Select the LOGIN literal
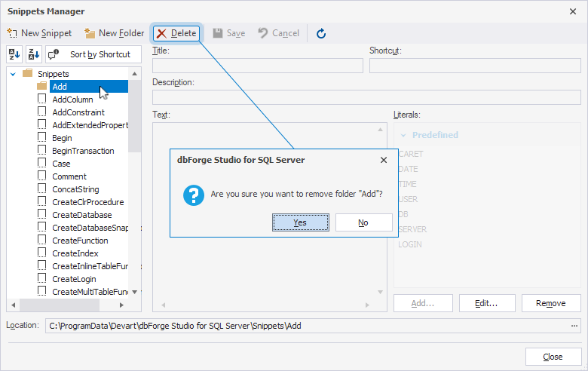The image size is (588, 371). pos(410,244)
